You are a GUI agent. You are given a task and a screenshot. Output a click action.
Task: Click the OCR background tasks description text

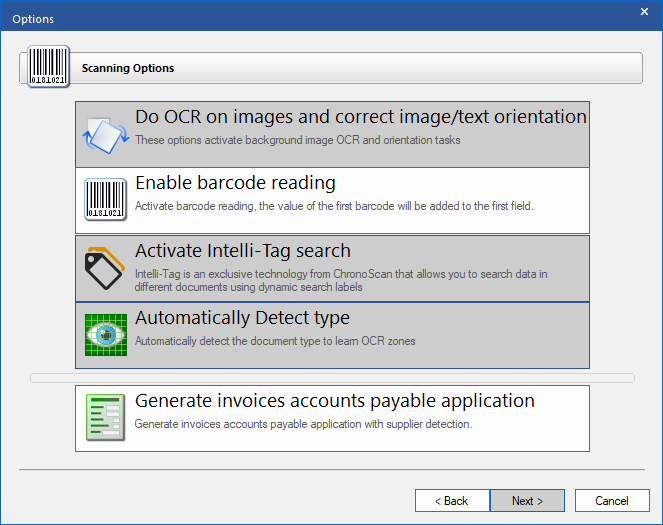tap(298, 140)
